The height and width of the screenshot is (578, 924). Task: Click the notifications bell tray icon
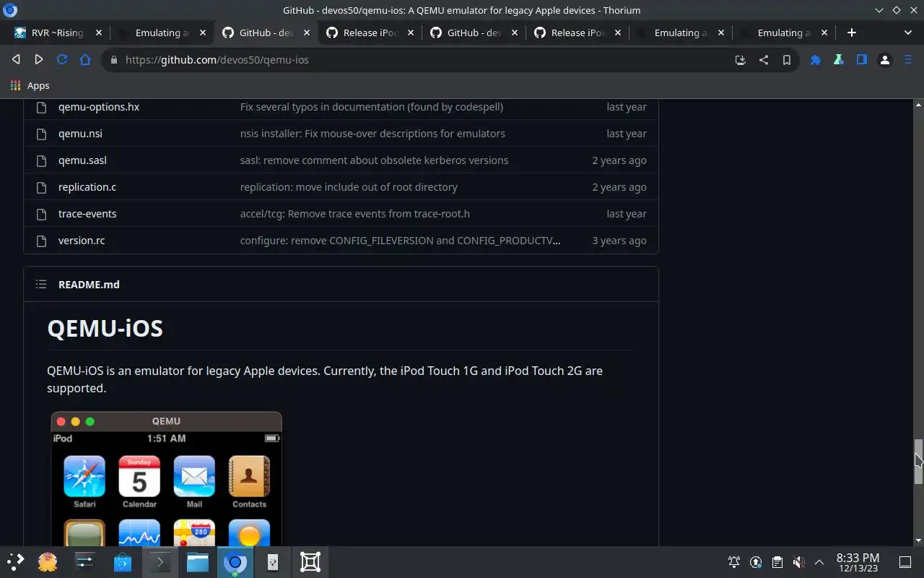[734, 562]
